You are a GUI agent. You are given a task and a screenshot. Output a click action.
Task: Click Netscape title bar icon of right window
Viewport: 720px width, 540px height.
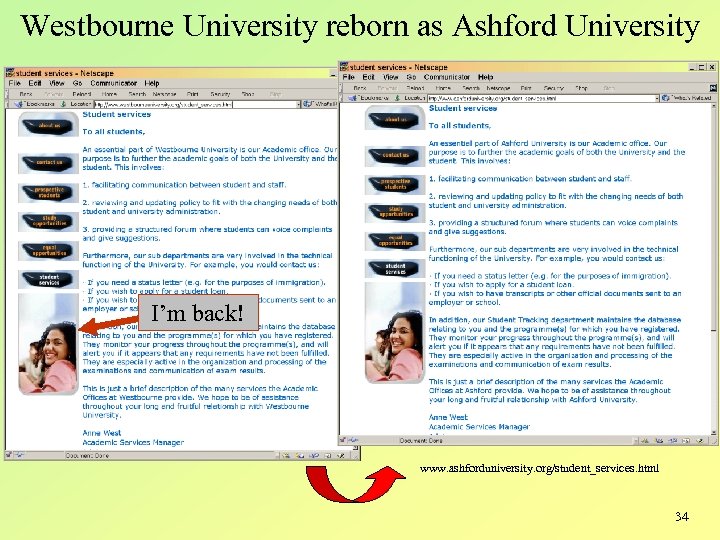344,67
